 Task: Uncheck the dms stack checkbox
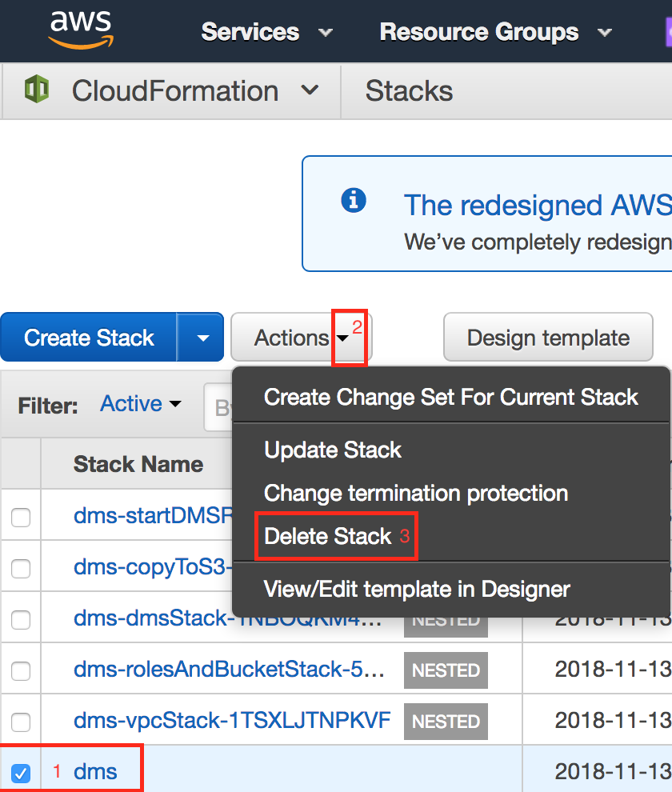(x=20, y=771)
